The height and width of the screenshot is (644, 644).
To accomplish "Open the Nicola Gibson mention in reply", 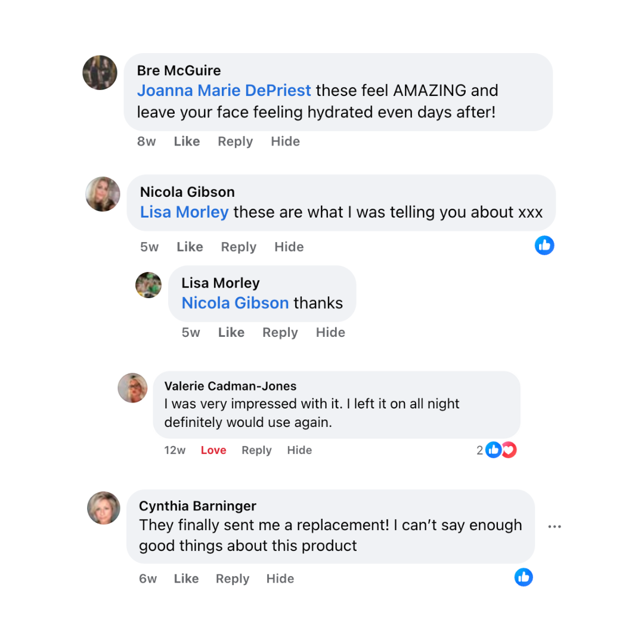I will pos(235,303).
